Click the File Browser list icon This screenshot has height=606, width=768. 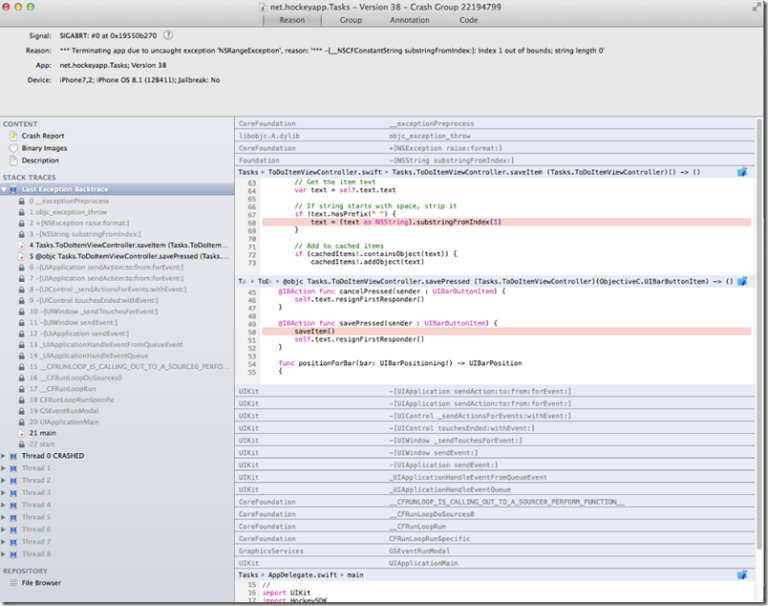coord(12,582)
